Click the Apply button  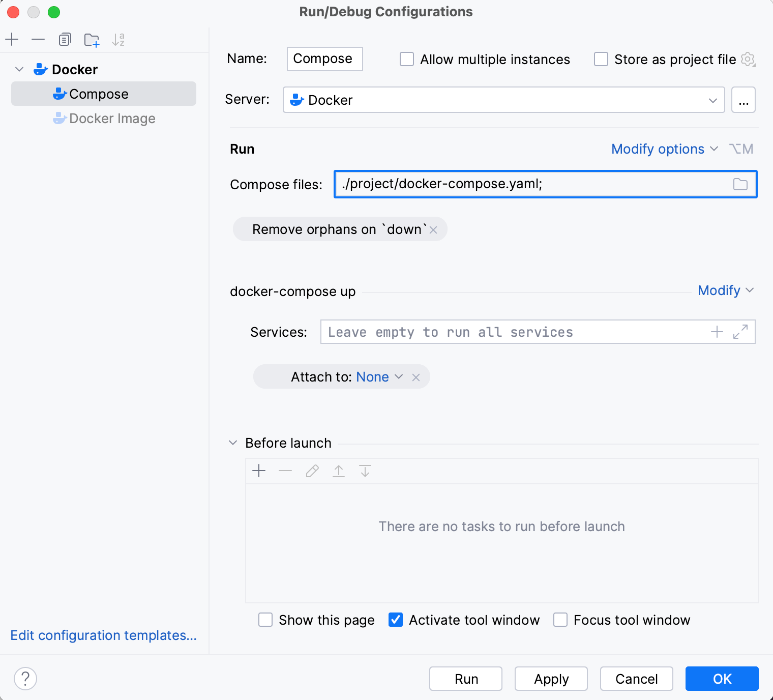pos(551,679)
